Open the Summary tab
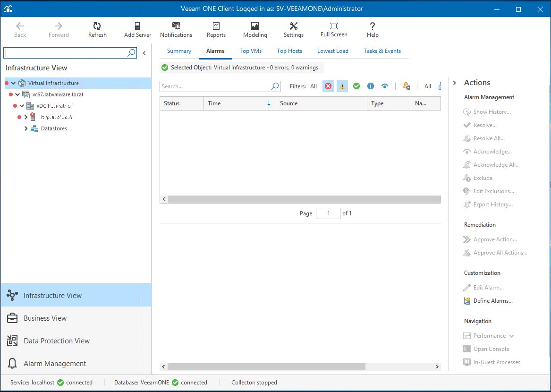Viewport: 551px width, 392px height. click(179, 51)
